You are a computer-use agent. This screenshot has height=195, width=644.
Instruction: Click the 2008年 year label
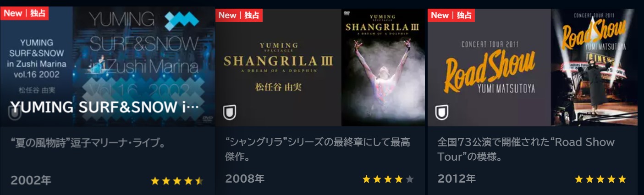[x=245, y=179]
